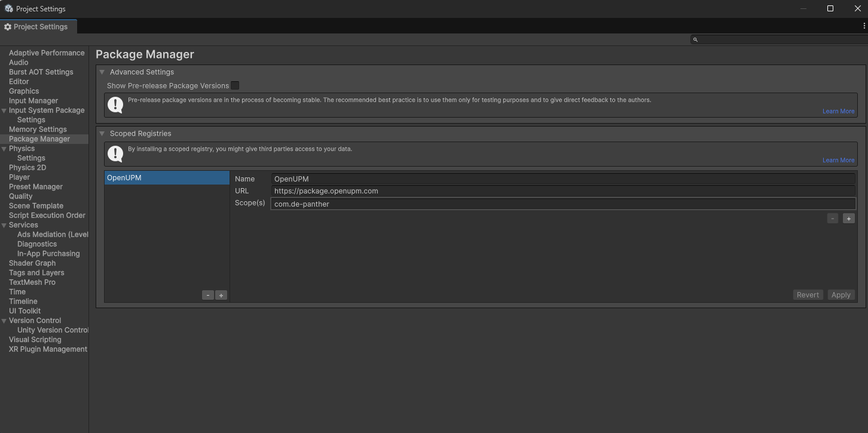Add a new scoped registry with the plus icon
868x433 pixels.
221,294
